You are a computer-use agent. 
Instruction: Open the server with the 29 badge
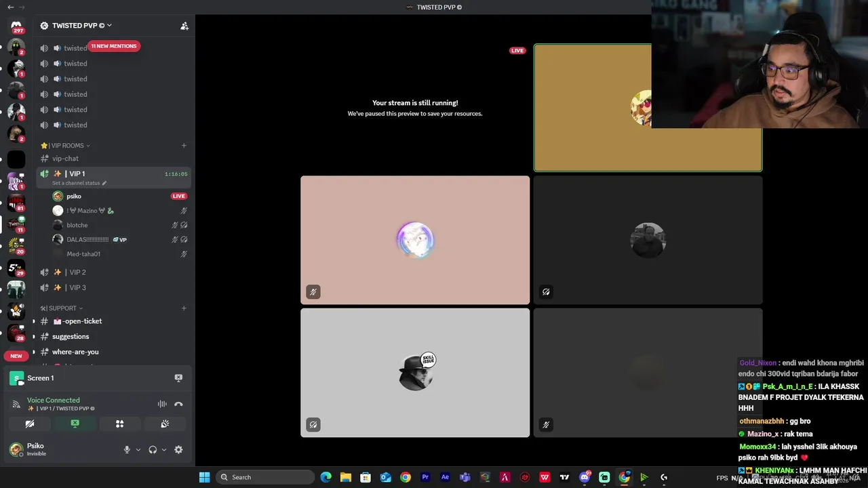tap(16, 267)
